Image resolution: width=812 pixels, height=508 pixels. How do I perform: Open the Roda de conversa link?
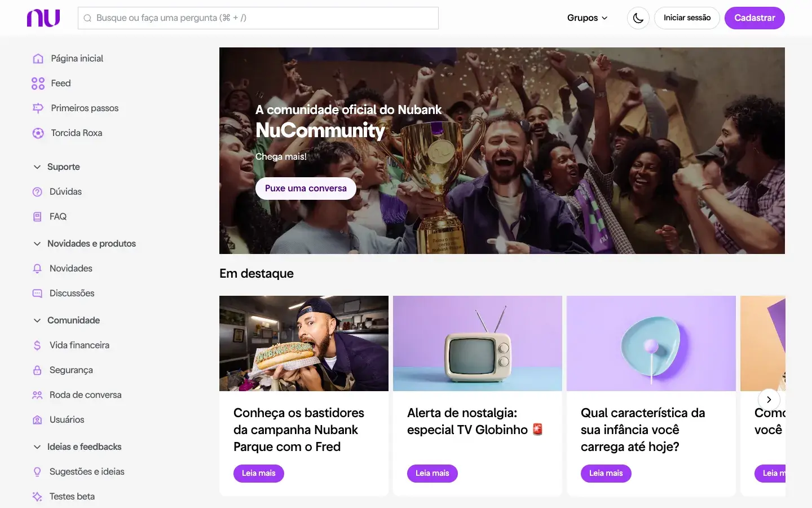coord(86,395)
